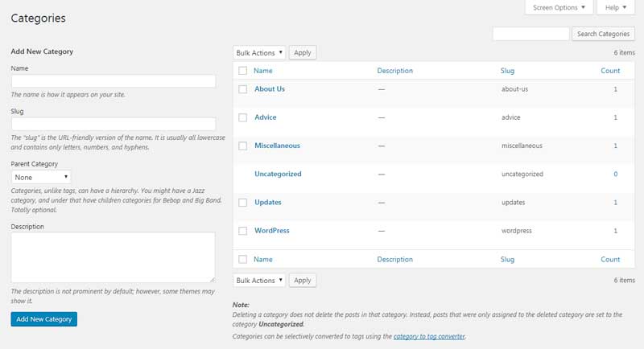Click the top Apply button
Screen dimensions: 644x349
[303, 52]
